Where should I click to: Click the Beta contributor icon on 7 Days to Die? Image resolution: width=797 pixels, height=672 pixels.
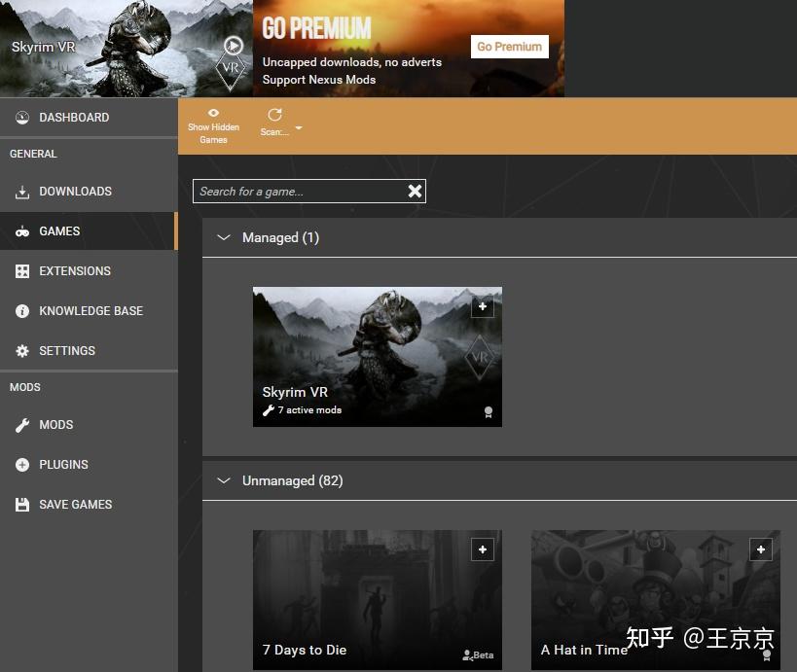tap(468, 655)
